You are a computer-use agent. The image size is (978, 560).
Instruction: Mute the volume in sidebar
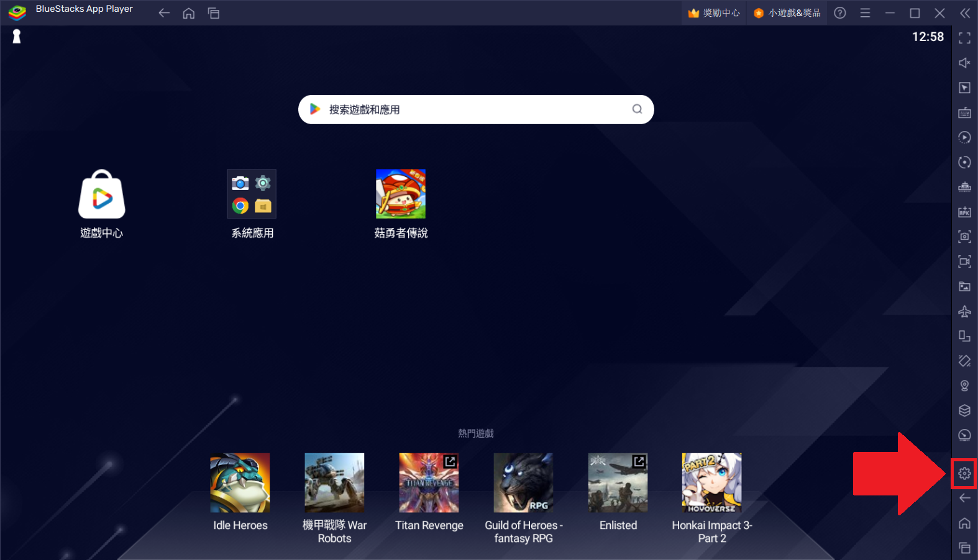pyautogui.click(x=964, y=63)
